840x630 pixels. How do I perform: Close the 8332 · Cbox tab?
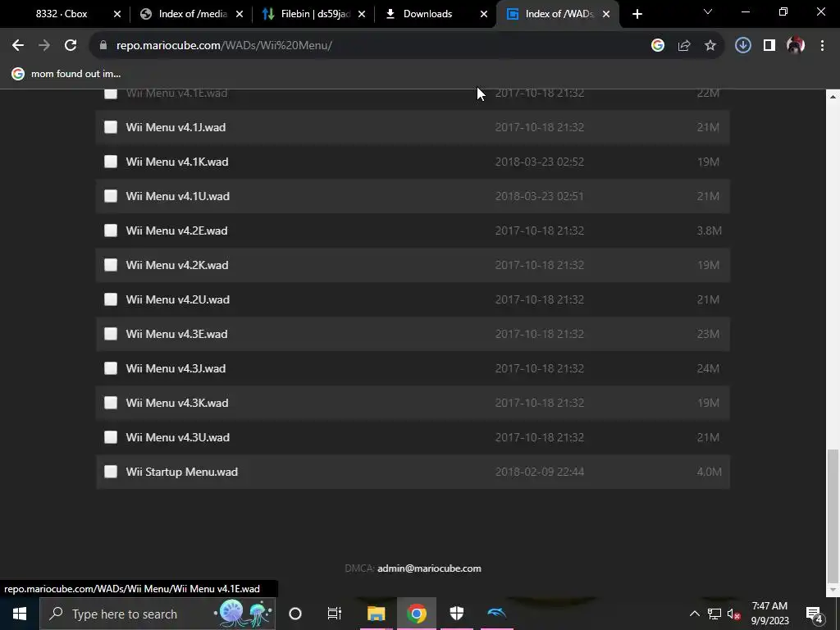coord(117,15)
